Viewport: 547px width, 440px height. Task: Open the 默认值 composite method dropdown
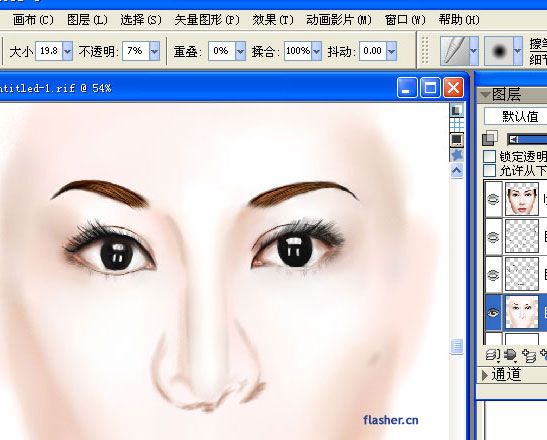[516, 116]
